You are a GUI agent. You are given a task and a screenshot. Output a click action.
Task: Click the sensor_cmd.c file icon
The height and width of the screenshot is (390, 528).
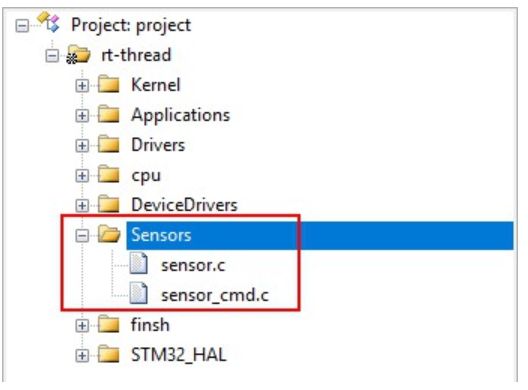pos(139,293)
